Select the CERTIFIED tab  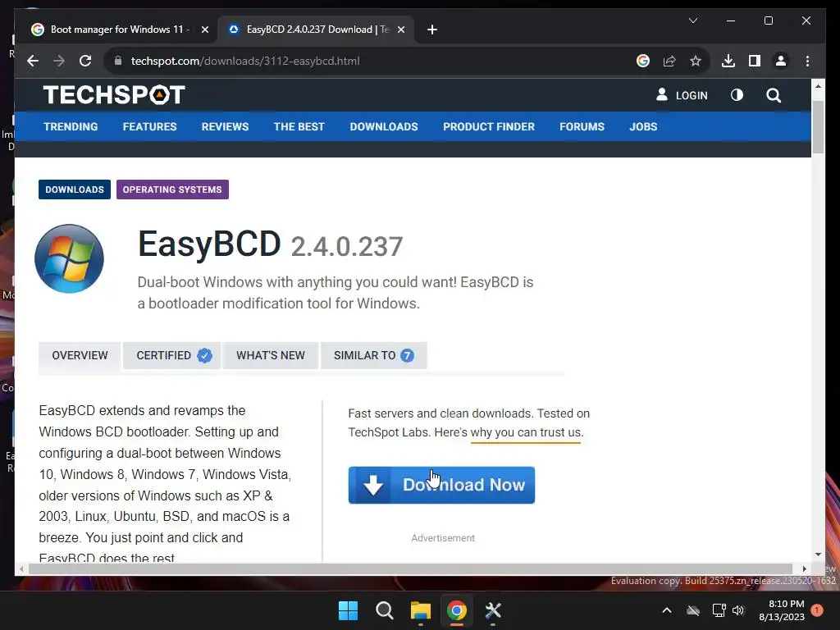171,356
